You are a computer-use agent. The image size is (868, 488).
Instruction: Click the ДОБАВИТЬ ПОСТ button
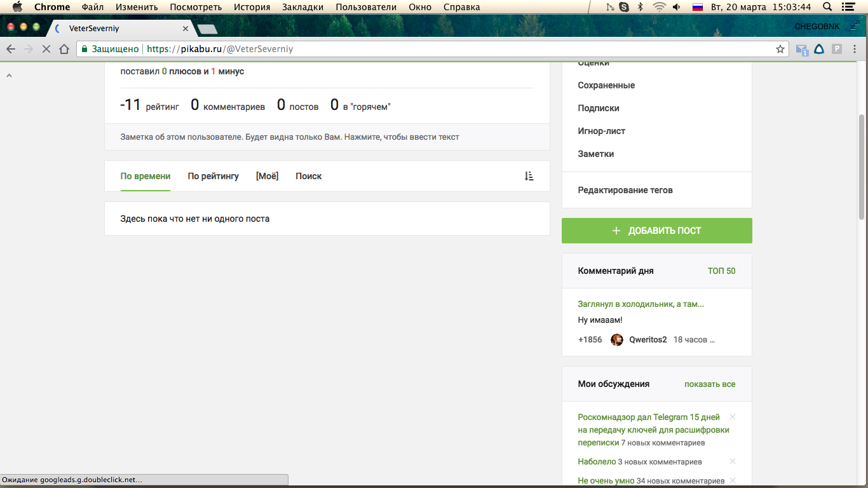(657, 231)
